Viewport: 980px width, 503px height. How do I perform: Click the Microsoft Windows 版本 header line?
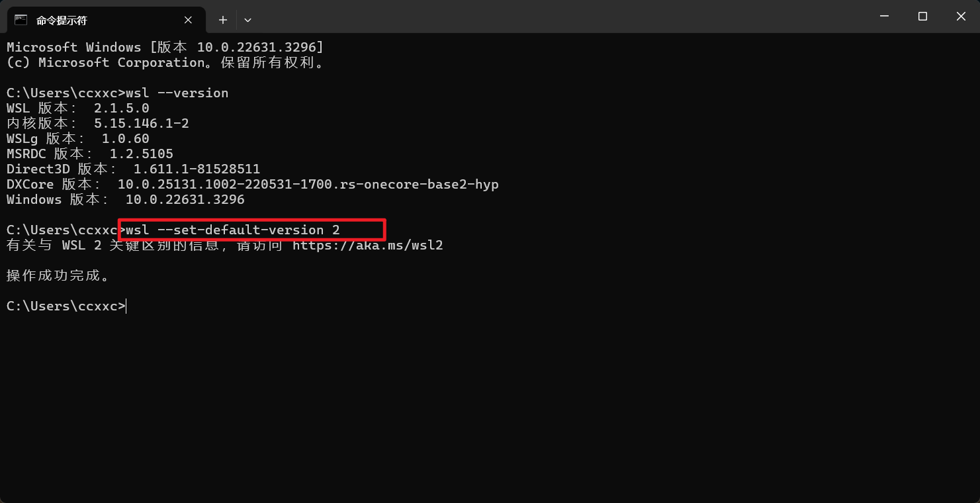pos(165,48)
